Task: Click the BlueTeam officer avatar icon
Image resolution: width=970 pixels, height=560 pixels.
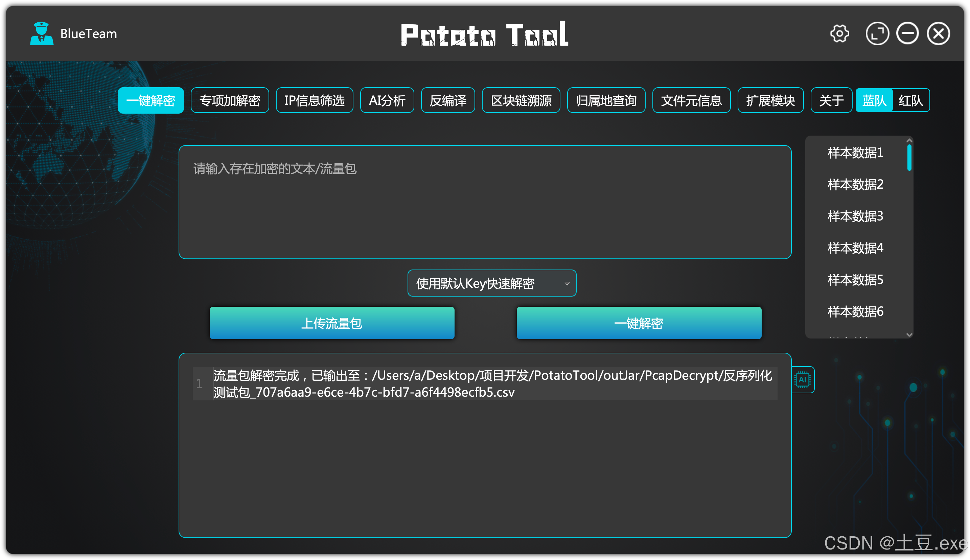Action: [42, 34]
